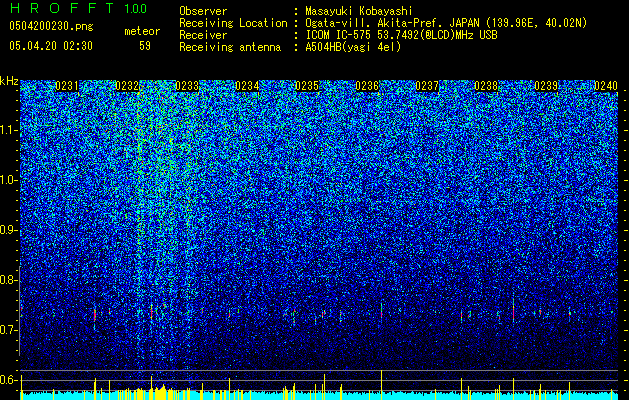
Task: Click the Ogata-vill. Akita-Pref. JAPAN location text
Action: click(446, 24)
